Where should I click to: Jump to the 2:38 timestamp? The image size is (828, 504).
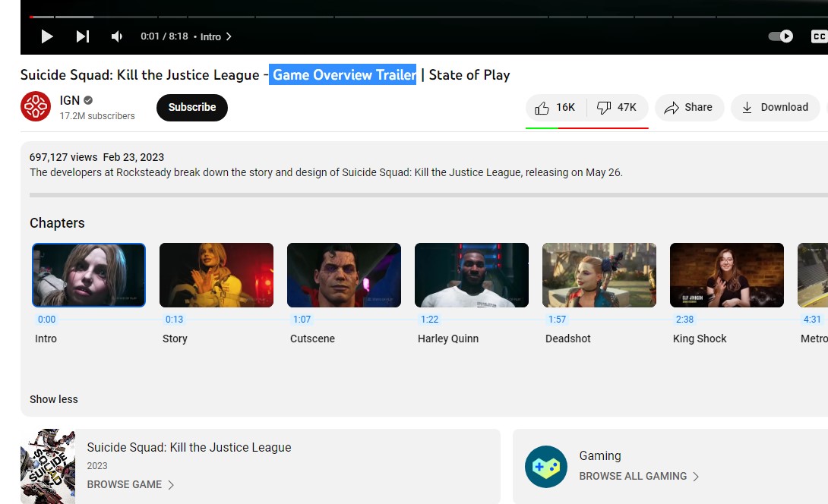pyautogui.click(x=685, y=320)
